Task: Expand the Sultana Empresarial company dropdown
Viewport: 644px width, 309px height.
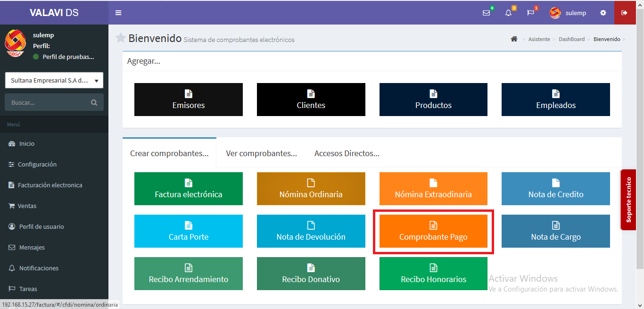Action: coord(54,80)
